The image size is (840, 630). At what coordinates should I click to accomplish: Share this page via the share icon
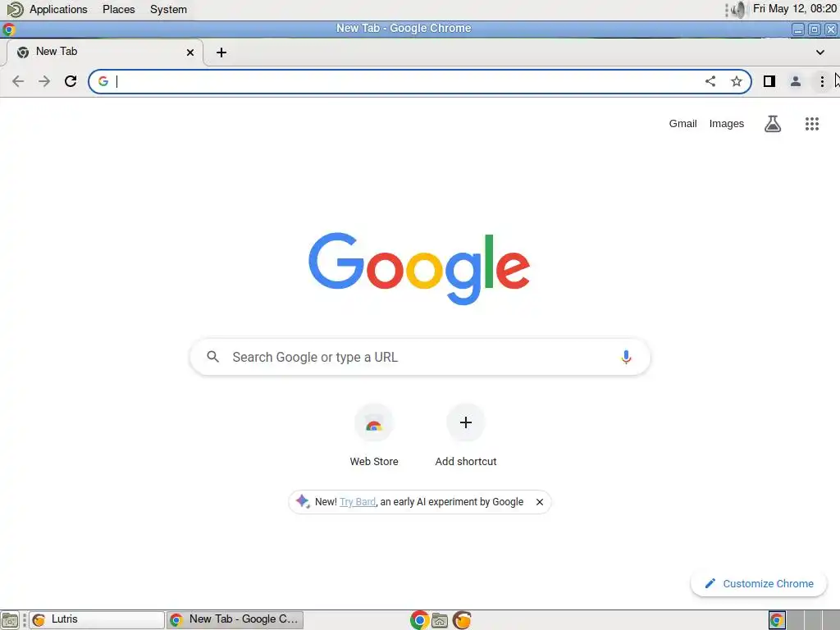(x=710, y=81)
